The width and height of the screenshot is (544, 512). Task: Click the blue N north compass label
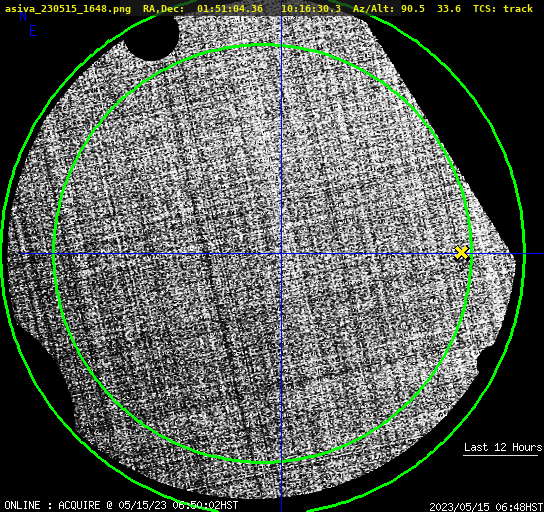(x=23, y=16)
